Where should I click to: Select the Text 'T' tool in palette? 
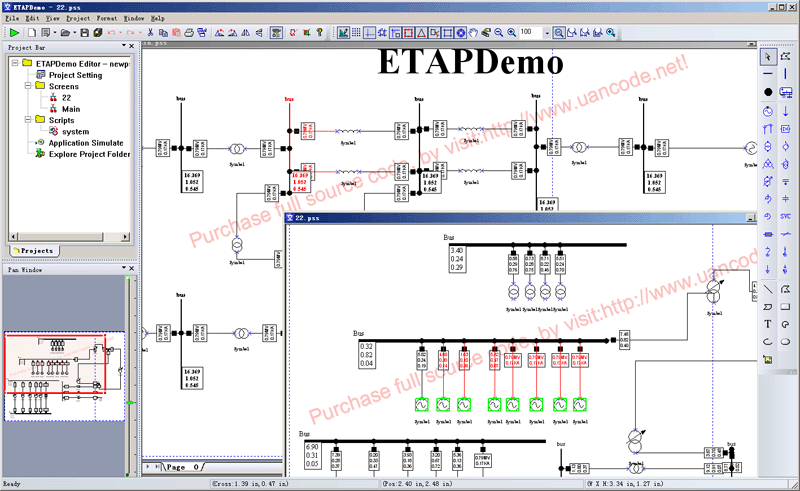pos(767,324)
